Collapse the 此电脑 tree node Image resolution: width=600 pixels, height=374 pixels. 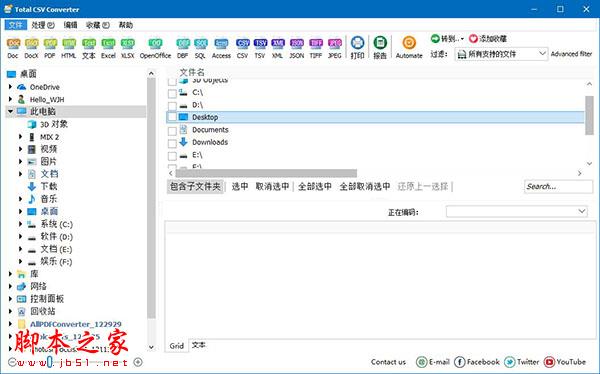[x=11, y=111]
